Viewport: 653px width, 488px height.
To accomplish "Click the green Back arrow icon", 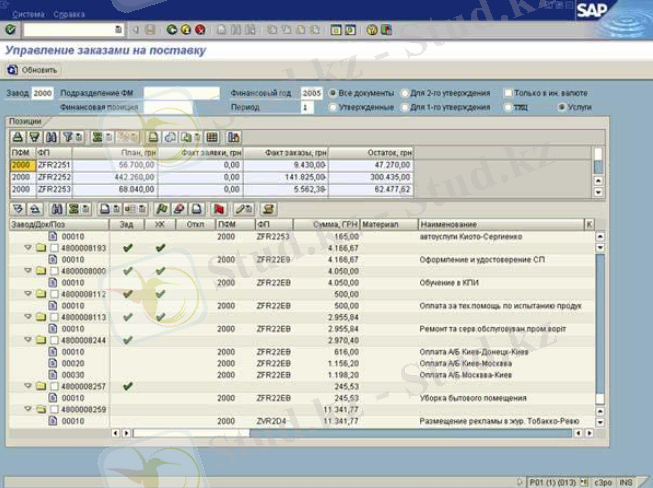I will 172,30.
